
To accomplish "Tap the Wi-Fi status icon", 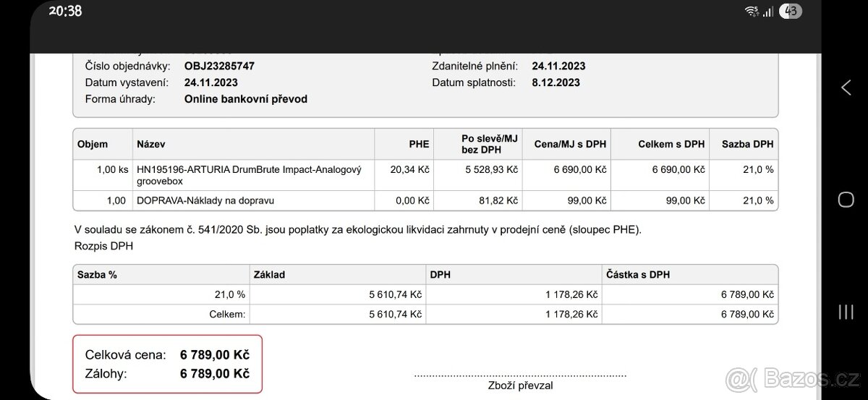I will pyautogui.click(x=752, y=11).
